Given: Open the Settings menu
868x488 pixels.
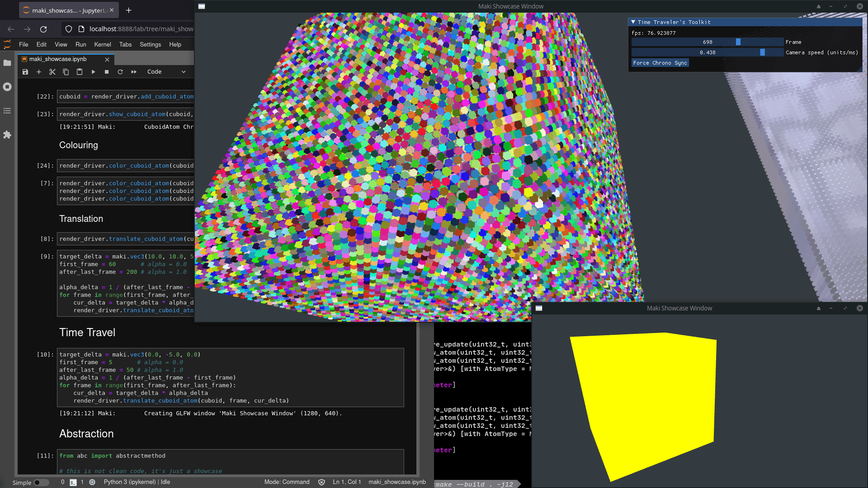Looking at the screenshot, I should click(151, 44).
